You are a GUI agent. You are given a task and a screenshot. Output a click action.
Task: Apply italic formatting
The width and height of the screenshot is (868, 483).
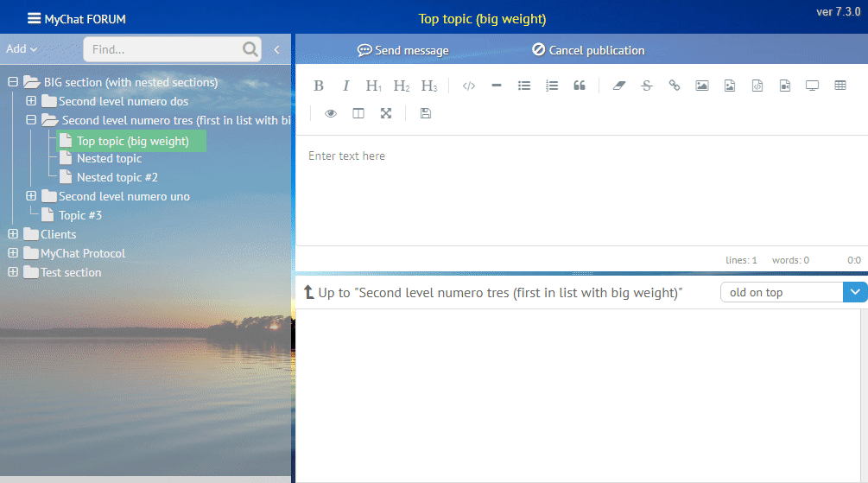345,86
